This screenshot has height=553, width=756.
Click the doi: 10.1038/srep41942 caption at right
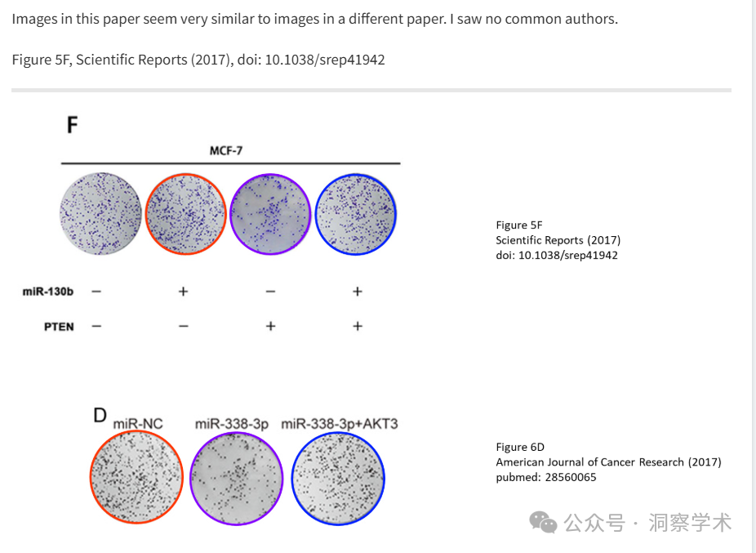[x=557, y=256]
